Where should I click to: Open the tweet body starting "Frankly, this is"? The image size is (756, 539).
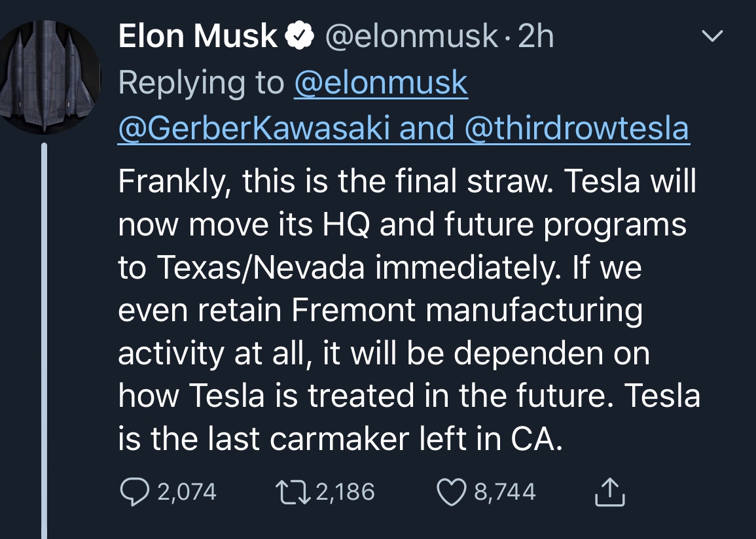point(409,309)
